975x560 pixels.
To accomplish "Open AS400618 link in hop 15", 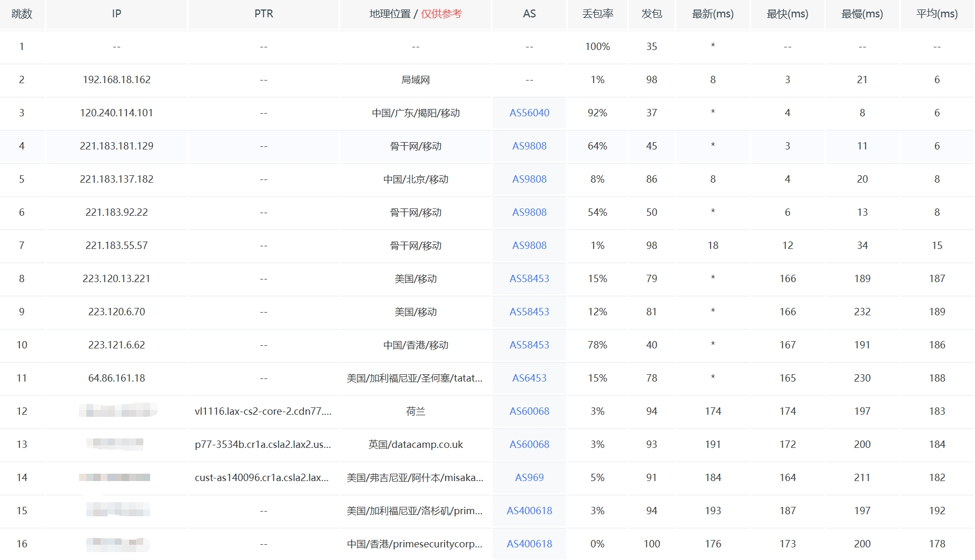I will tap(529, 511).
